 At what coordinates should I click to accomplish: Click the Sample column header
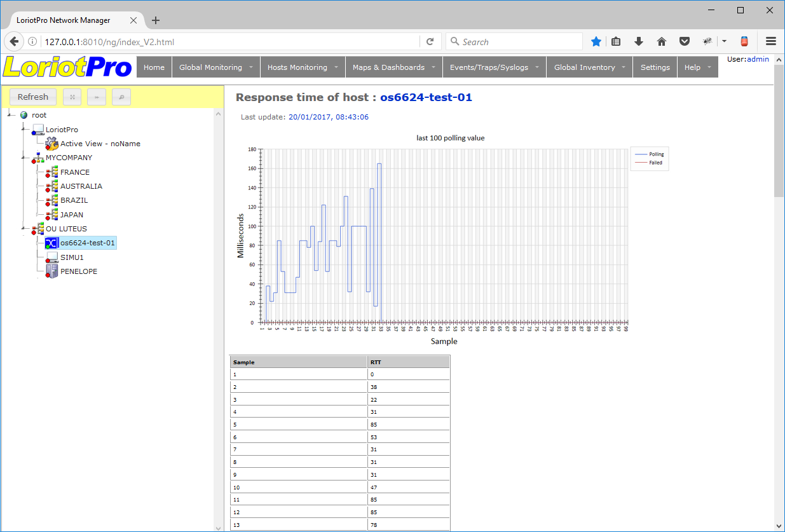pos(299,362)
